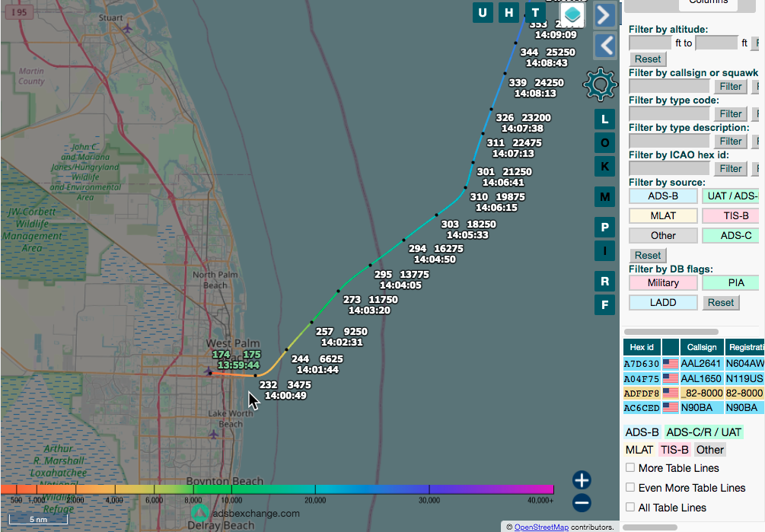The height and width of the screenshot is (532, 765).
Task: Zoom in with the plus button
Action: [582, 480]
